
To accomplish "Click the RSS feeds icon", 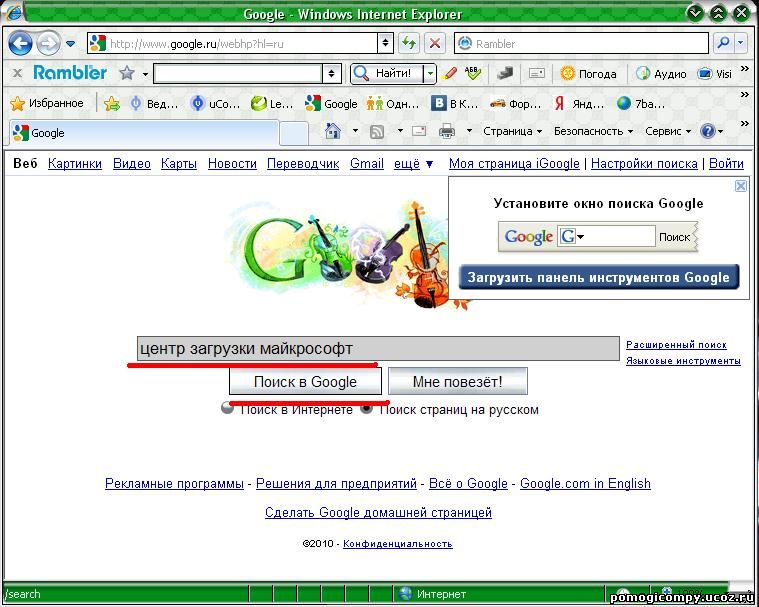I will (377, 131).
